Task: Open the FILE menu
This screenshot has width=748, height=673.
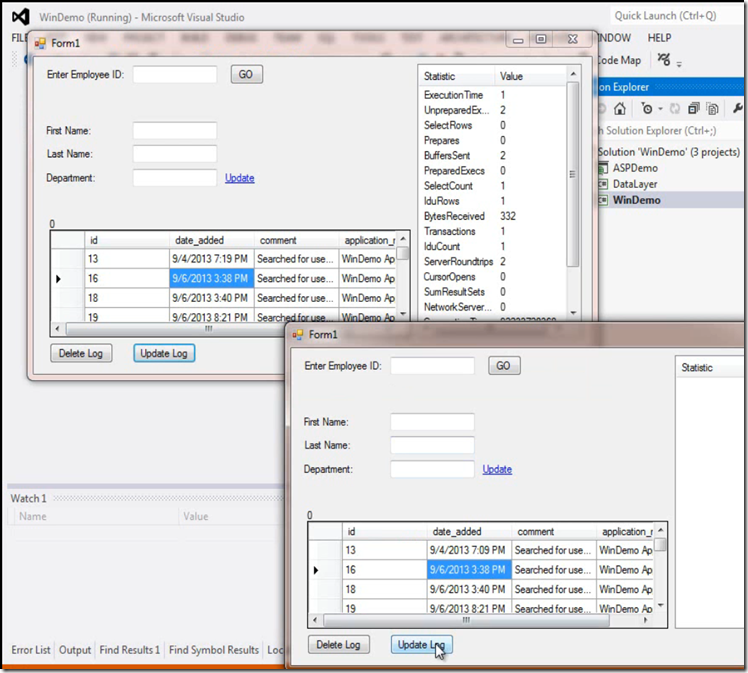Action: [x=19, y=38]
